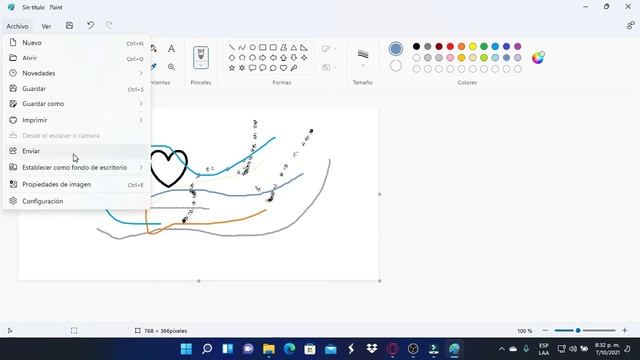
Task: Choose the curve shape
Action: click(x=242, y=47)
